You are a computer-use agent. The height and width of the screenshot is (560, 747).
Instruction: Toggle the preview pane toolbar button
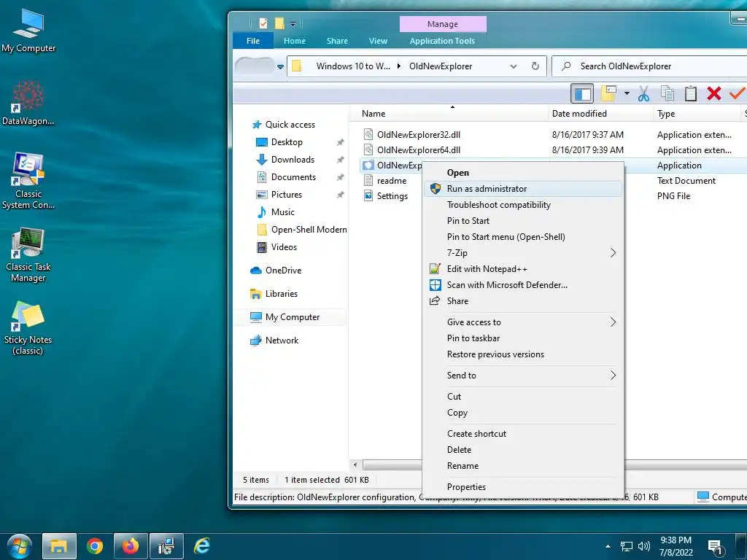[582, 93]
